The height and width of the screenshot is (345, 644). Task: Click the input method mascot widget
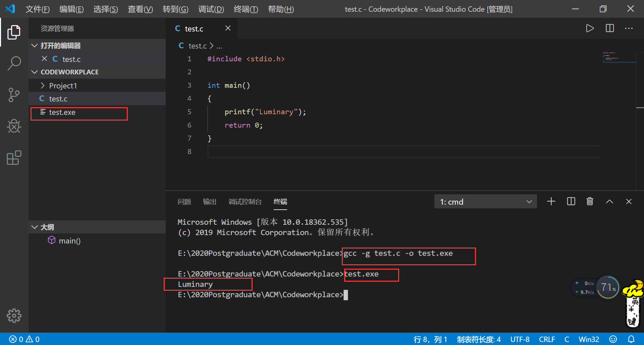(x=633, y=303)
